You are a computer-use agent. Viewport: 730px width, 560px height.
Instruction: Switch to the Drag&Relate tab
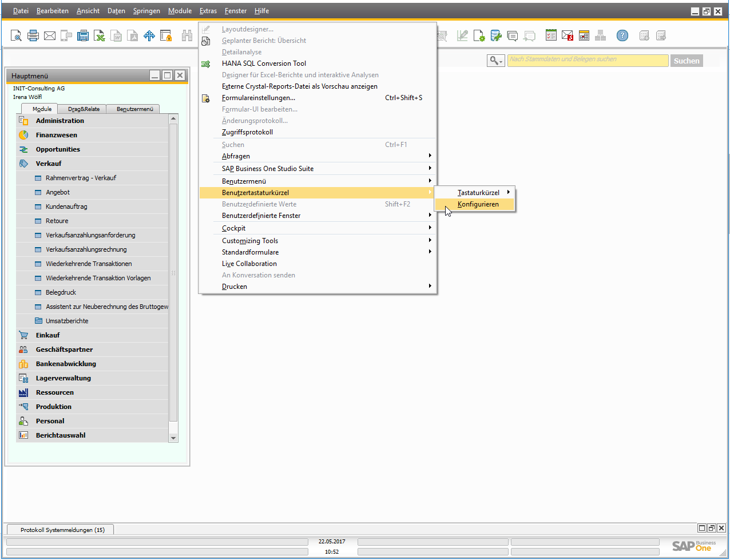point(84,109)
